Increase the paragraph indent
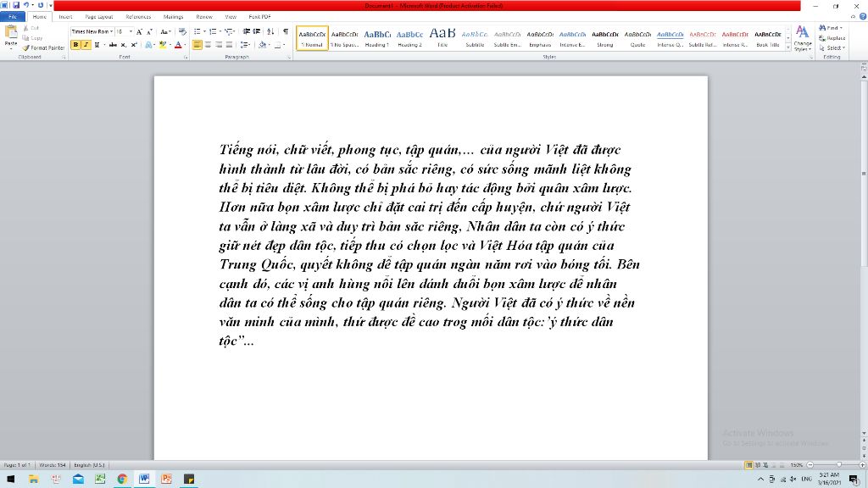The image size is (868, 488). click(x=256, y=31)
